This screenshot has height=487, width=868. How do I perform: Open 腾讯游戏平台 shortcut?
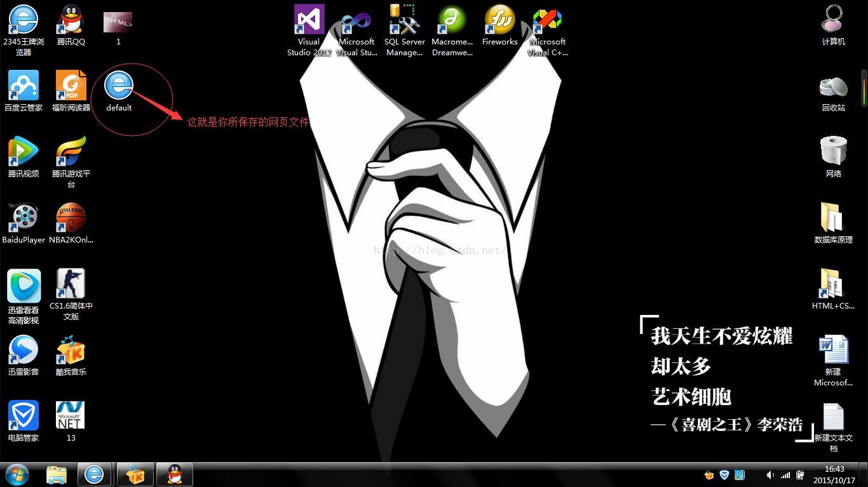click(71, 162)
